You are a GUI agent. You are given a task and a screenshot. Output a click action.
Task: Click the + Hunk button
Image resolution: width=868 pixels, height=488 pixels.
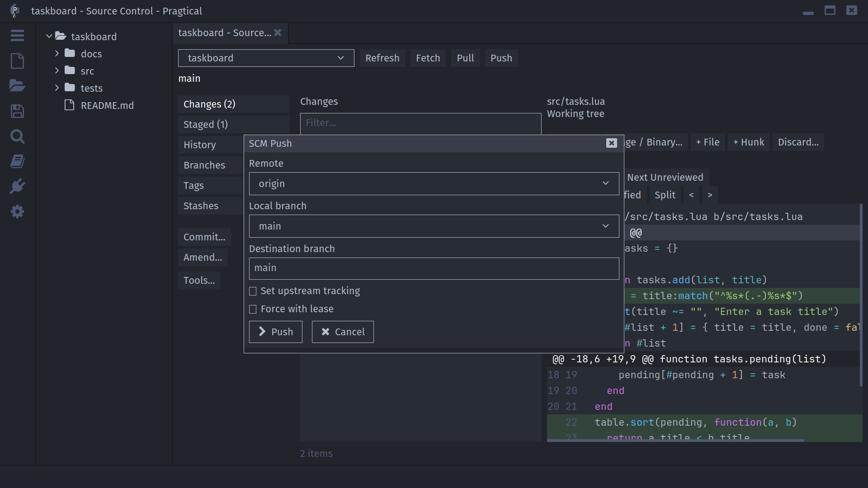pyautogui.click(x=749, y=142)
